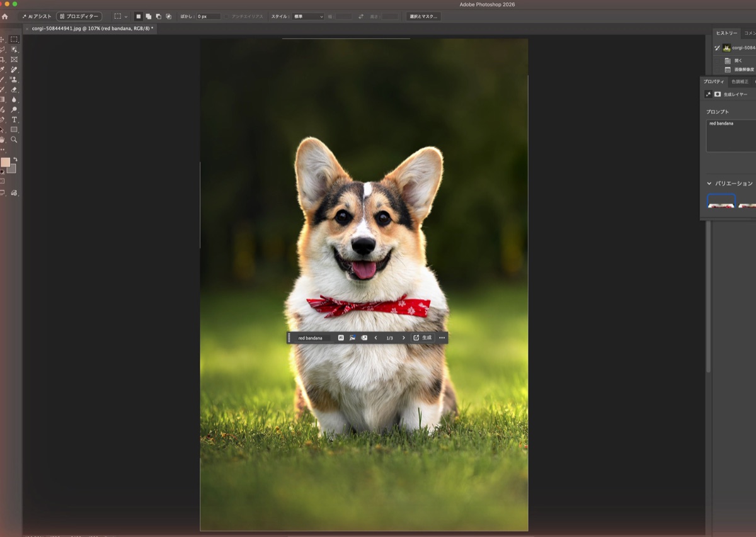Click the generative layer sparkle icon in Properties
The image size is (756, 537).
click(708, 94)
